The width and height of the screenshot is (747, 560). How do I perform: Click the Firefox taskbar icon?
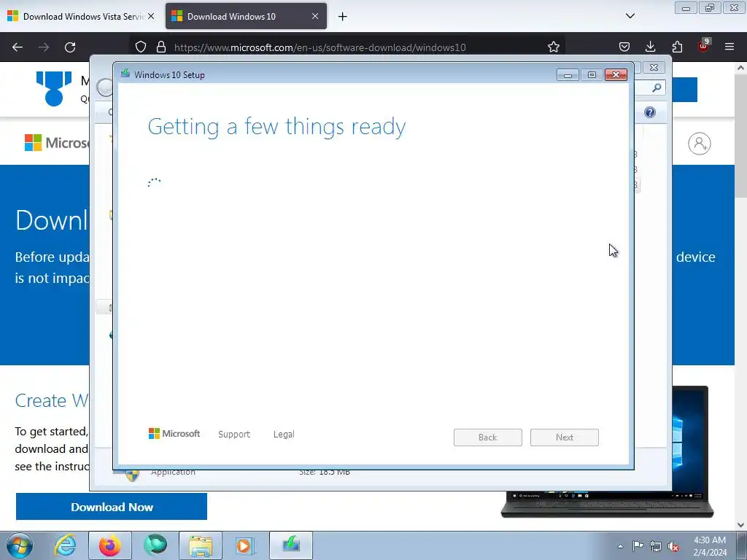click(110, 545)
